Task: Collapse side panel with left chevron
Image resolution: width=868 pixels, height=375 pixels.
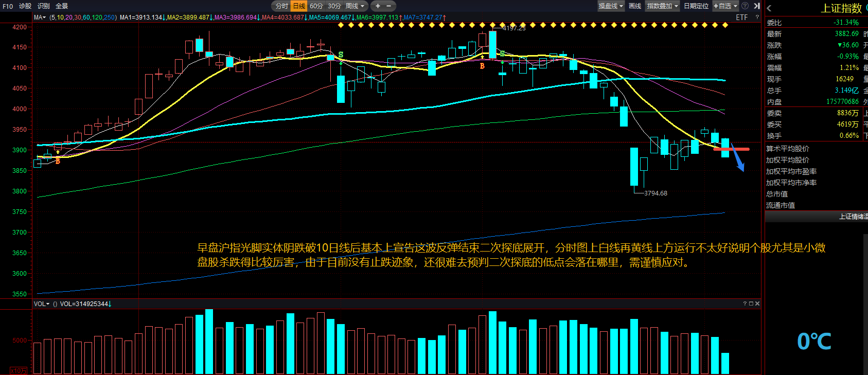Action: (769, 8)
